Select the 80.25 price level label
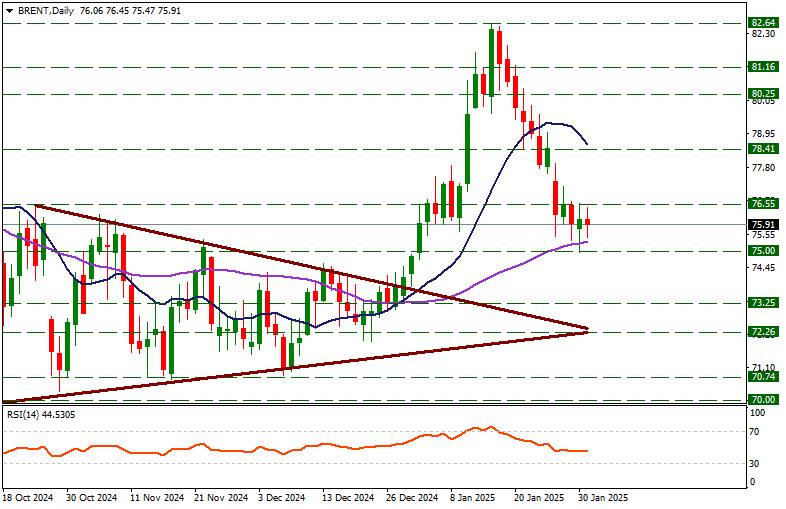The width and height of the screenshot is (786, 509). pos(763,94)
